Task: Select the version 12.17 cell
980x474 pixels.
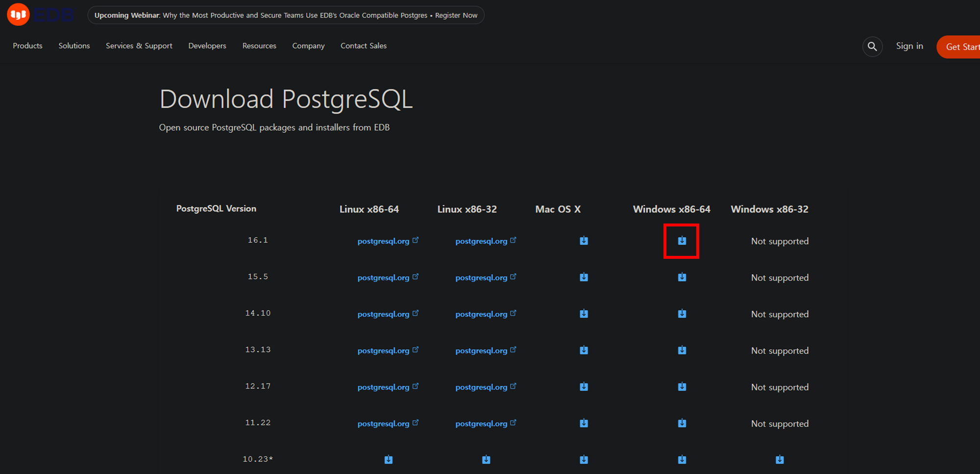Action: pyautogui.click(x=258, y=386)
